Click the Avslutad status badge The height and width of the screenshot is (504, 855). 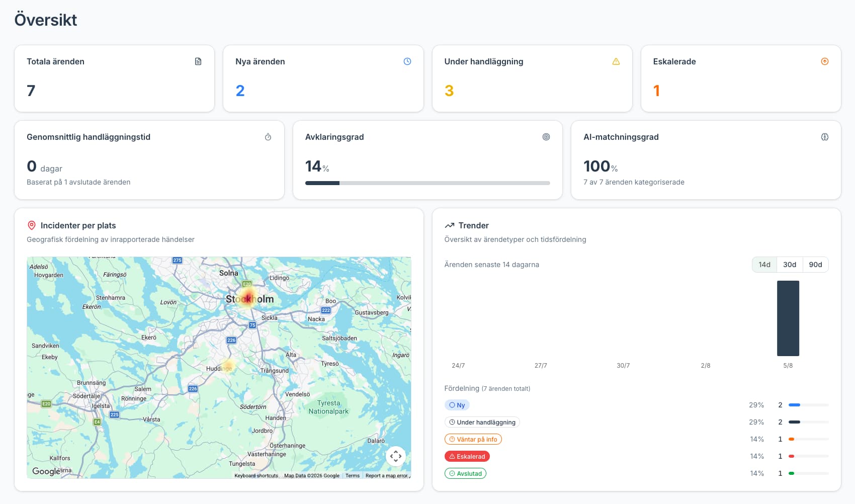(x=465, y=473)
